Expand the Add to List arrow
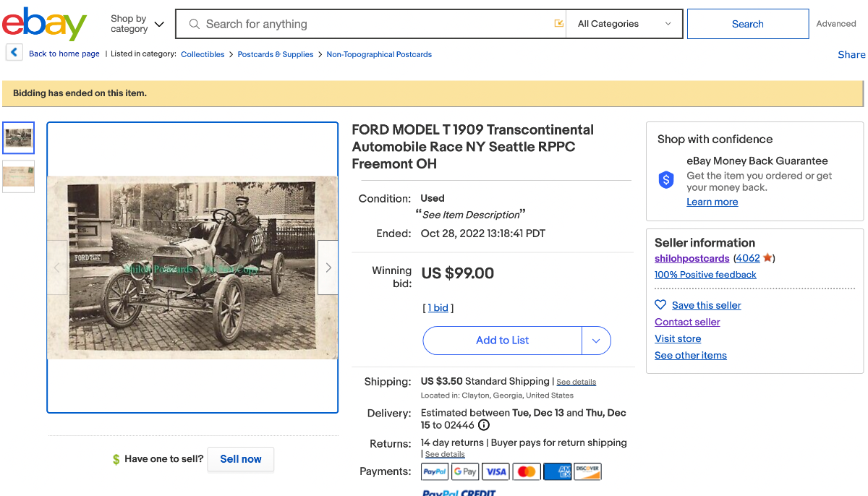868x496 pixels. tap(596, 341)
